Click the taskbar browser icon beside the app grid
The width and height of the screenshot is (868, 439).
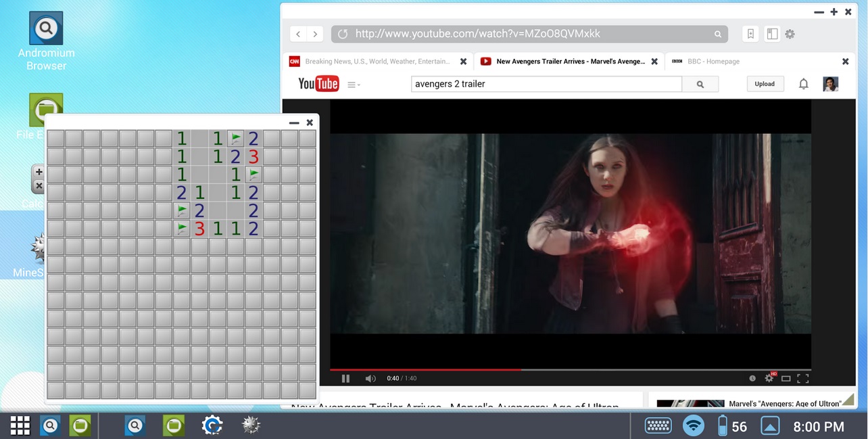pyautogui.click(x=50, y=425)
